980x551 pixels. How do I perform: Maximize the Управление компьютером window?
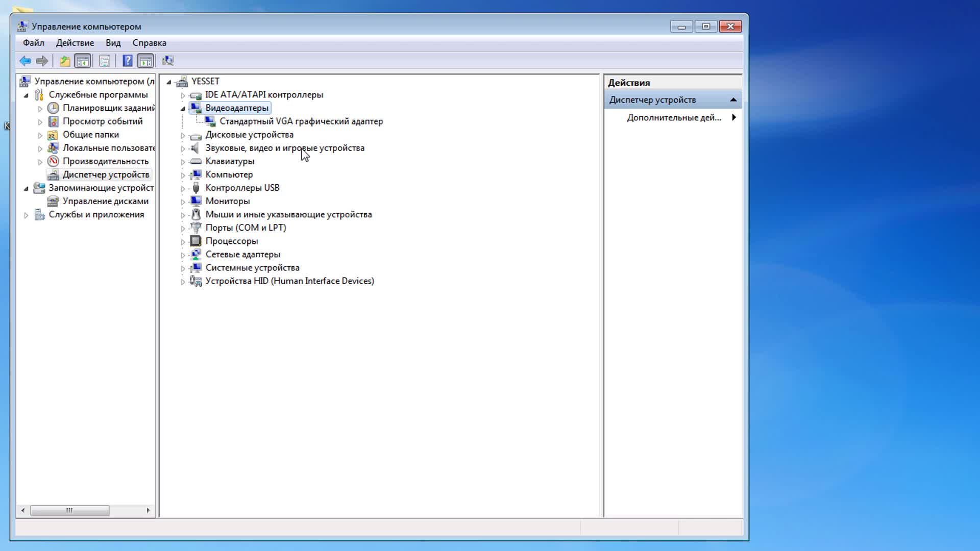(x=706, y=26)
